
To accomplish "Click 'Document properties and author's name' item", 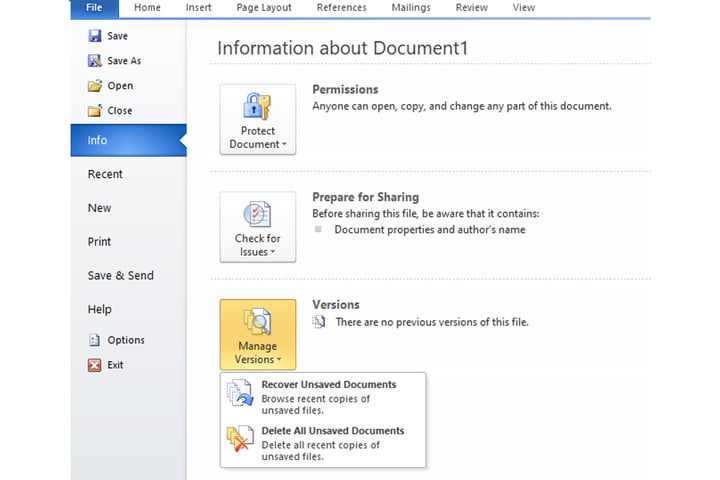I will click(x=430, y=230).
